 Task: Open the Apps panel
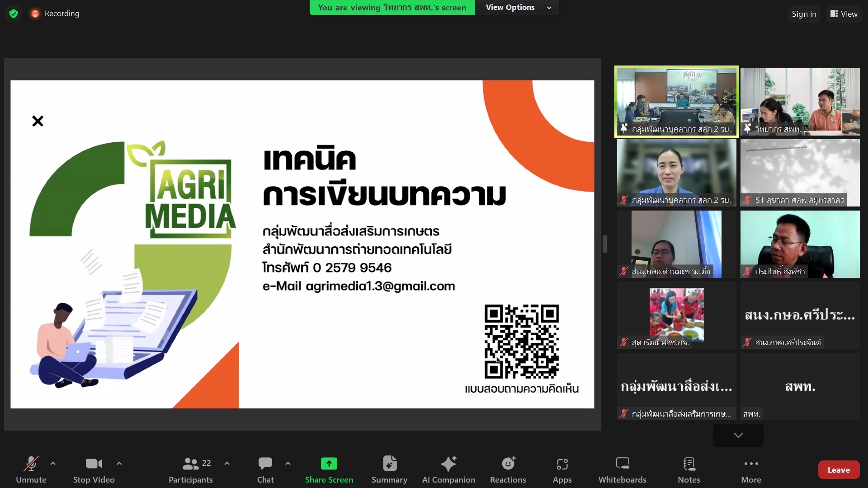[562, 470]
